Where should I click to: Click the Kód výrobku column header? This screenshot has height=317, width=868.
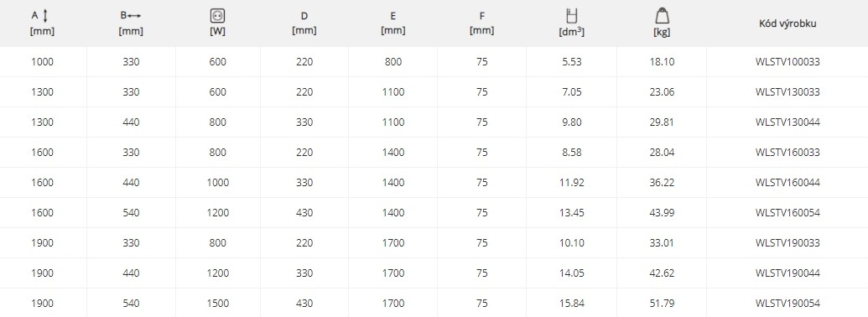(787, 23)
